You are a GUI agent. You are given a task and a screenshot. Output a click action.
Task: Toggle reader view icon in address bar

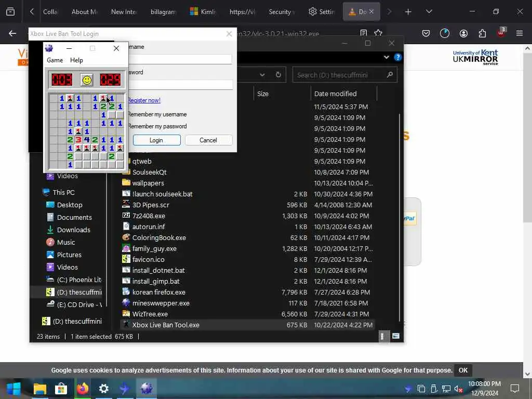click(x=363, y=33)
